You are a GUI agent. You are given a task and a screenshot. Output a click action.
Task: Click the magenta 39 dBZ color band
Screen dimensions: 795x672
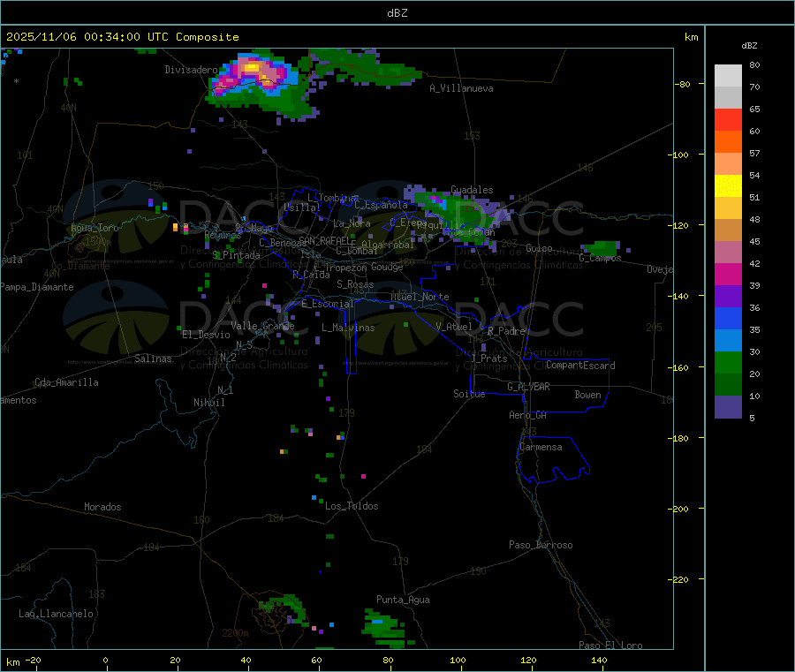point(728,274)
